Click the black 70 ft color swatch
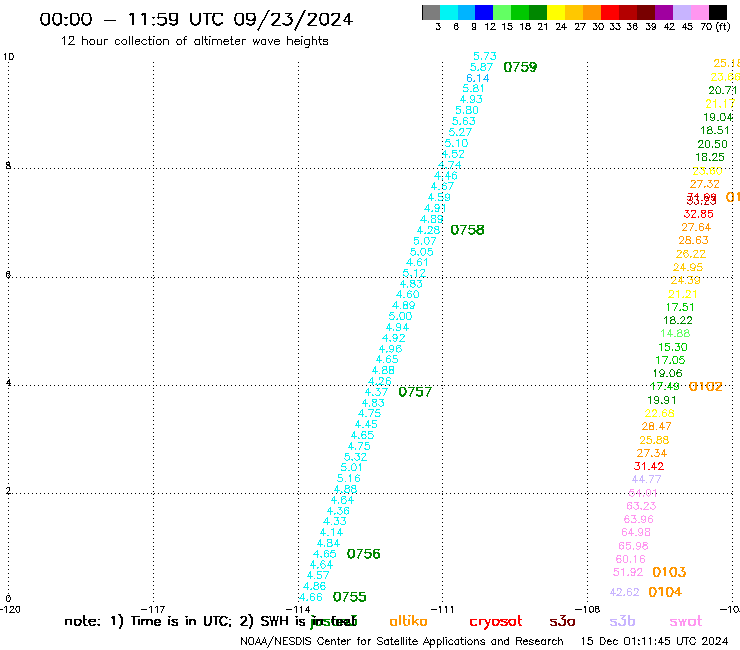Viewport: 740px width, 650px height. [718, 12]
